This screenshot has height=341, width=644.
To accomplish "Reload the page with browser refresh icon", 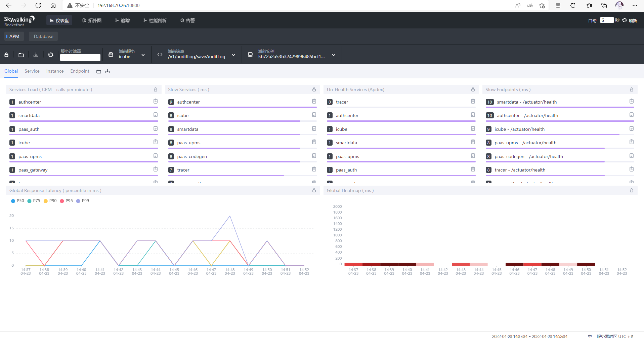I will coord(38,5).
